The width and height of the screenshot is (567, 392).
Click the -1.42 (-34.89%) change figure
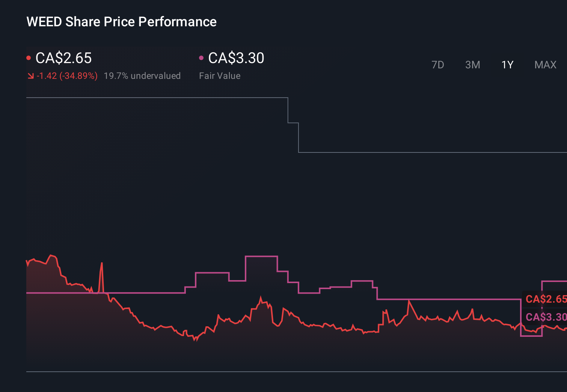point(67,76)
